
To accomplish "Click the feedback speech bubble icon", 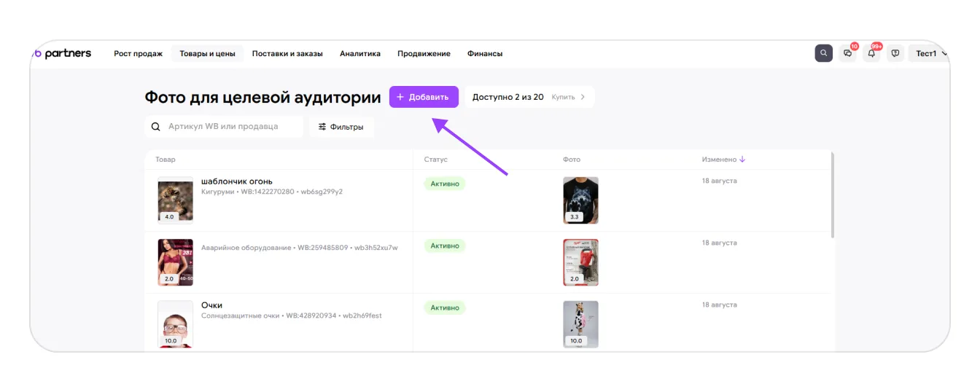I will [x=895, y=53].
